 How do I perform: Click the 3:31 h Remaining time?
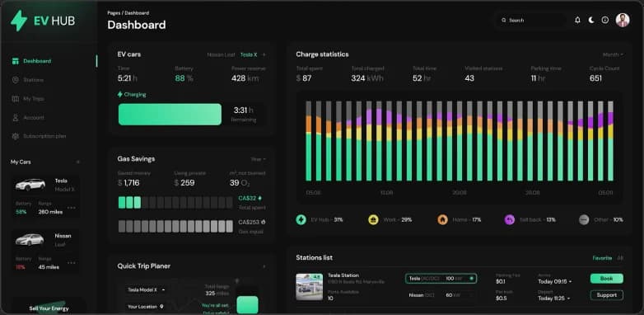[x=244, y=110]
